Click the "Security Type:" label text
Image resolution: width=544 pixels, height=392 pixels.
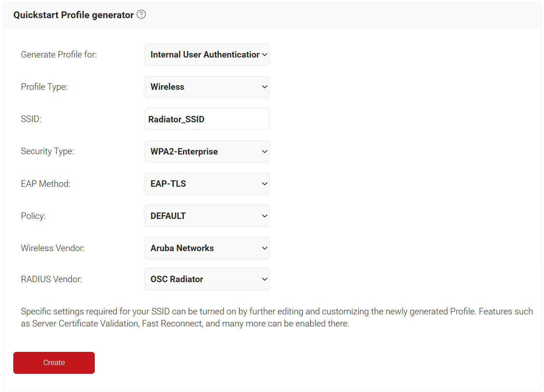pos(47,151)
